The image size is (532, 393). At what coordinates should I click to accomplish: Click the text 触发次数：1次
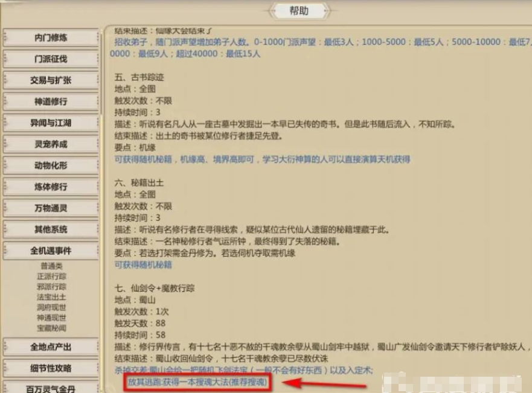[141, 312]
